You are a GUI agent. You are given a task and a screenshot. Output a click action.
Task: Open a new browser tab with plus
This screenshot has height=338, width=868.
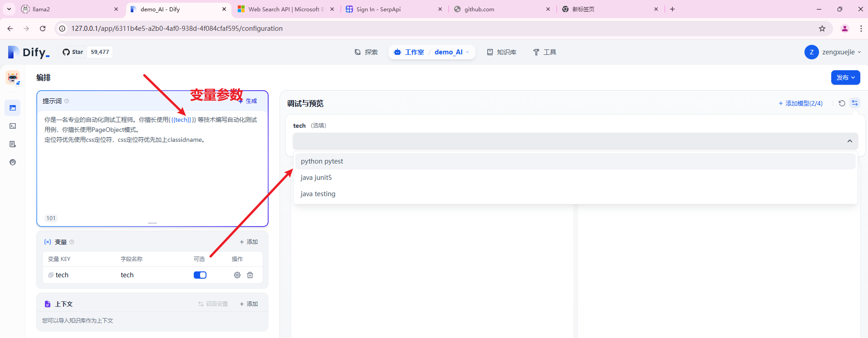pos(672,9)
